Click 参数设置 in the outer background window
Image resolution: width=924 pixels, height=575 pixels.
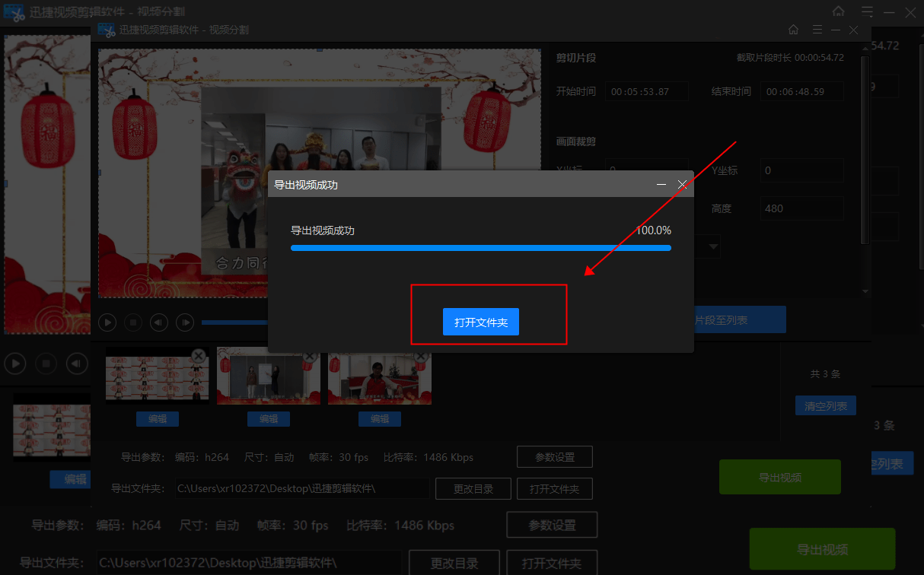(552, 525)
